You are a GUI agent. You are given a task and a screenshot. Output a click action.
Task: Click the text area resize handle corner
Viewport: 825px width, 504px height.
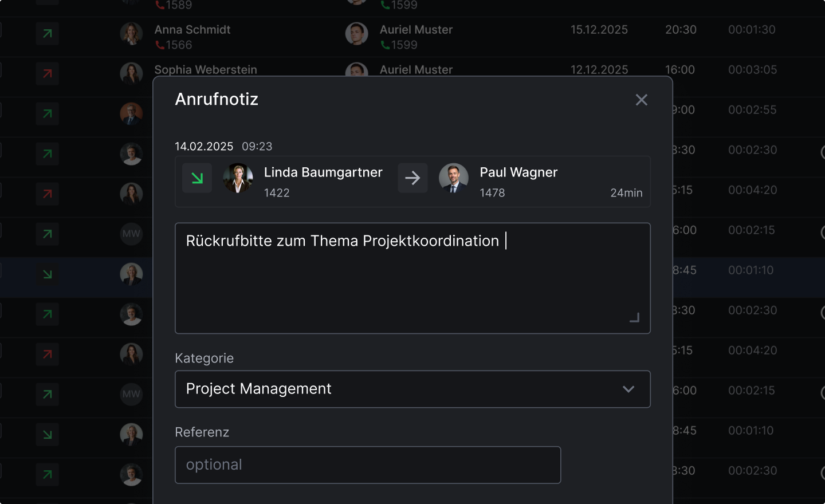(634, 317)
